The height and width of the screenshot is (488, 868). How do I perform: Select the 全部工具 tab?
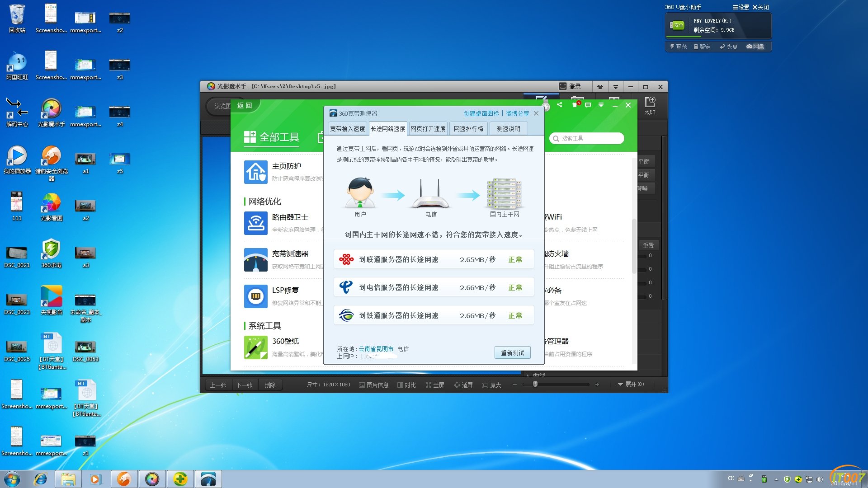click(x=271, y=137)
